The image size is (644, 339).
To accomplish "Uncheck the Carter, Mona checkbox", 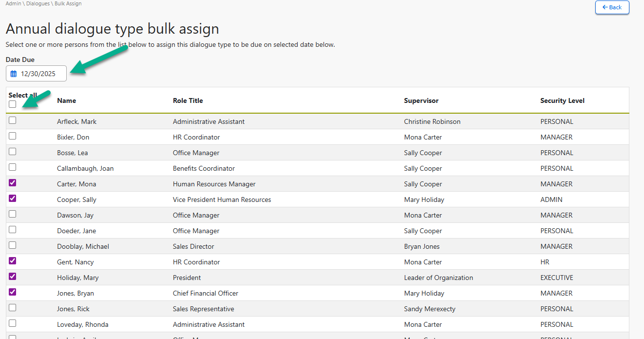I will click(13, 183).
